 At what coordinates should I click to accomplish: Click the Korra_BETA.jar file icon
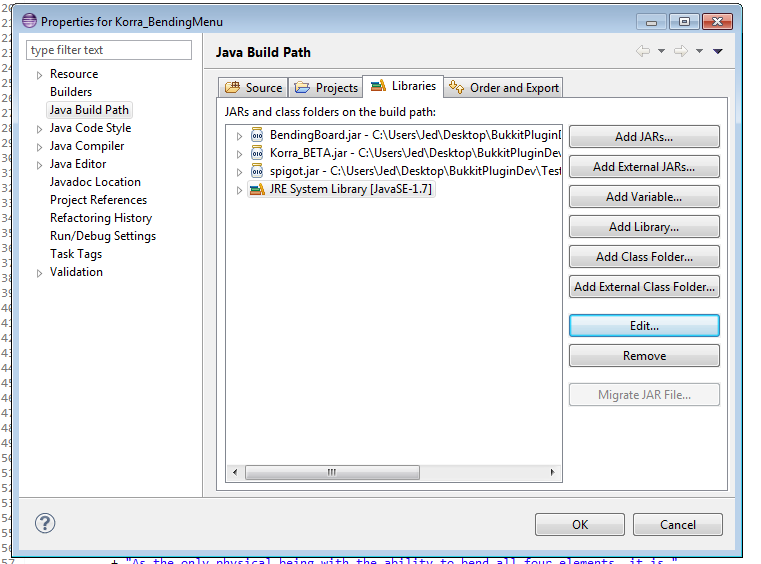[x=257, y=153]
